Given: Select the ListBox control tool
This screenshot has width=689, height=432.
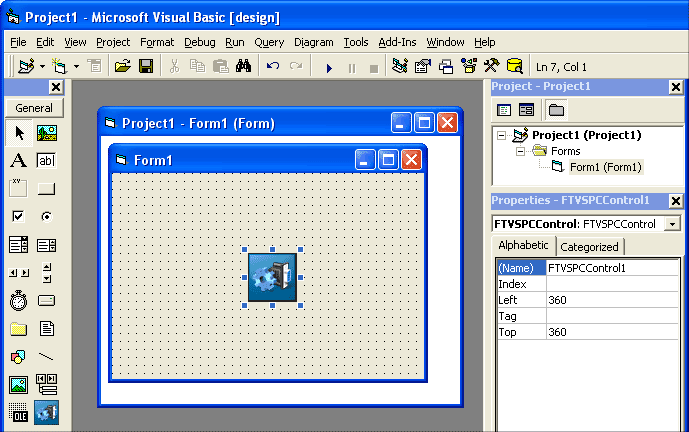Looking at the screenshot, I should (x=47, y=245).
